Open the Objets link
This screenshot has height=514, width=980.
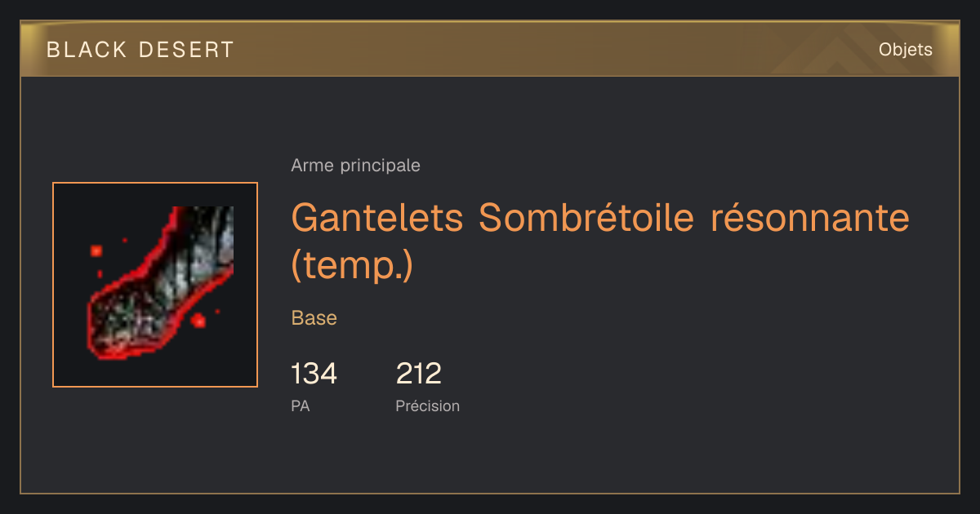tap(905, 50)
